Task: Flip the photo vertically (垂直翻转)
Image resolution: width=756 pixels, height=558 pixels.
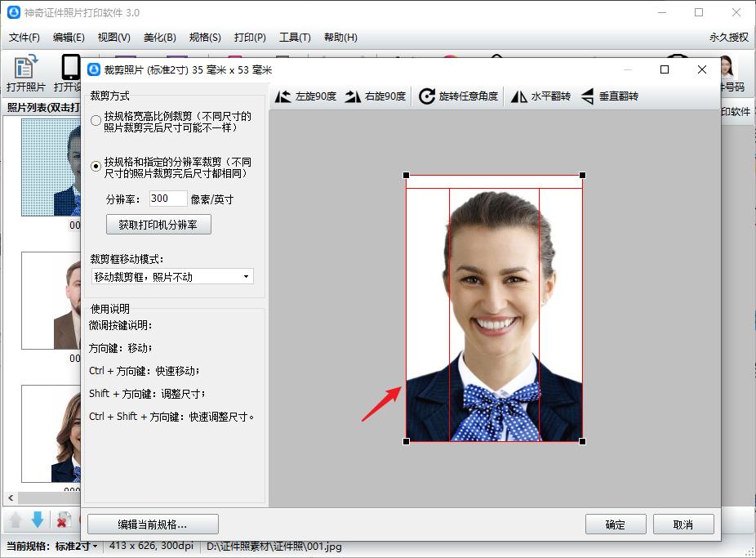Action: [x=610, y=96]
